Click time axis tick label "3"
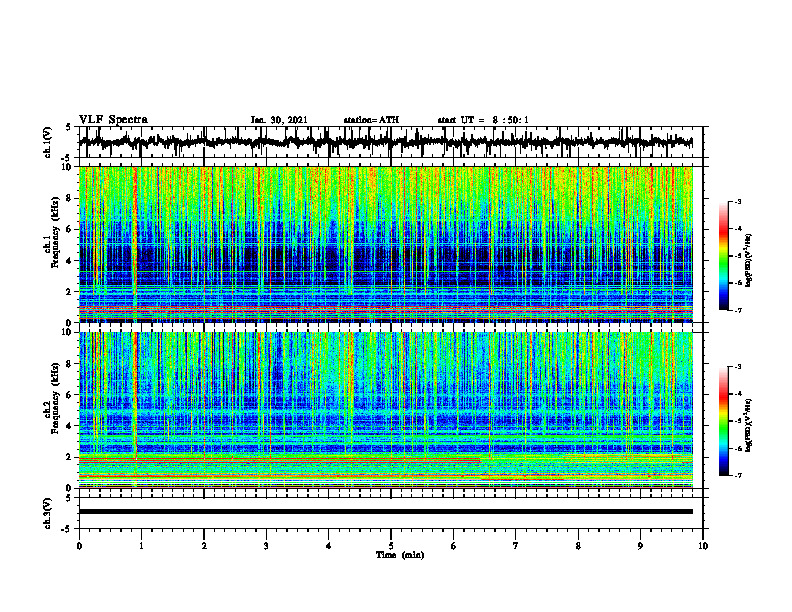Screen dimensions: 792x612 [266, 546]
